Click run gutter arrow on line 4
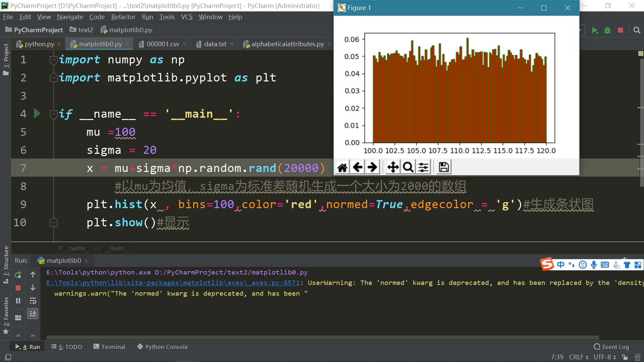This screenshot has height=362, width=644. tap(37, 114)
